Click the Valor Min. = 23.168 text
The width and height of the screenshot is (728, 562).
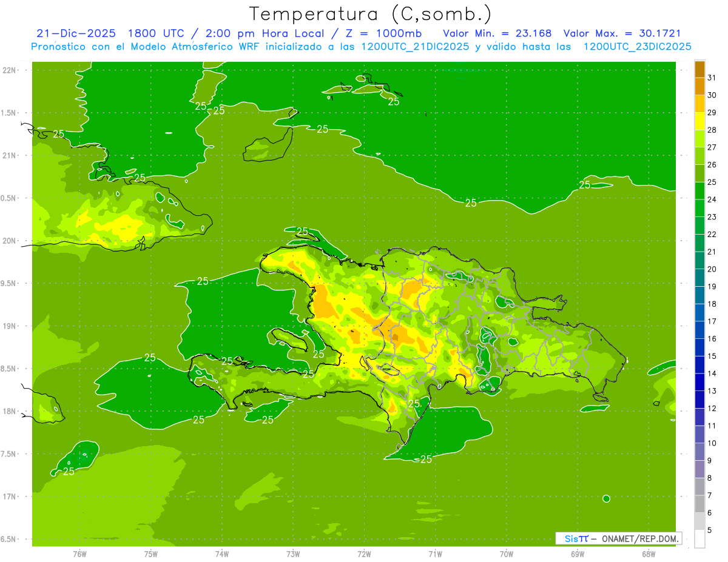(497, 33)
